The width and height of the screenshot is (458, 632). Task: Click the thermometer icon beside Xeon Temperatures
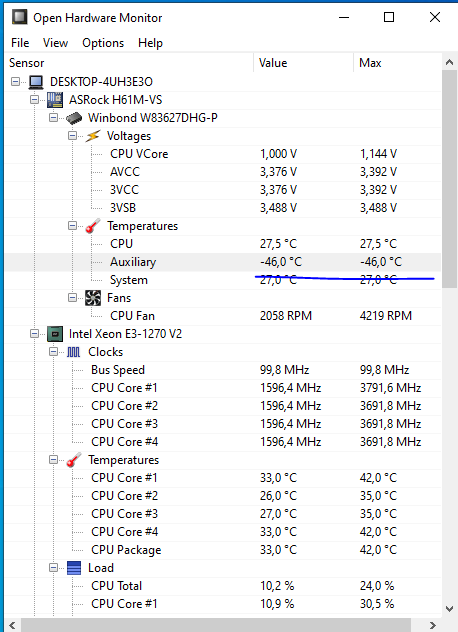74,460
